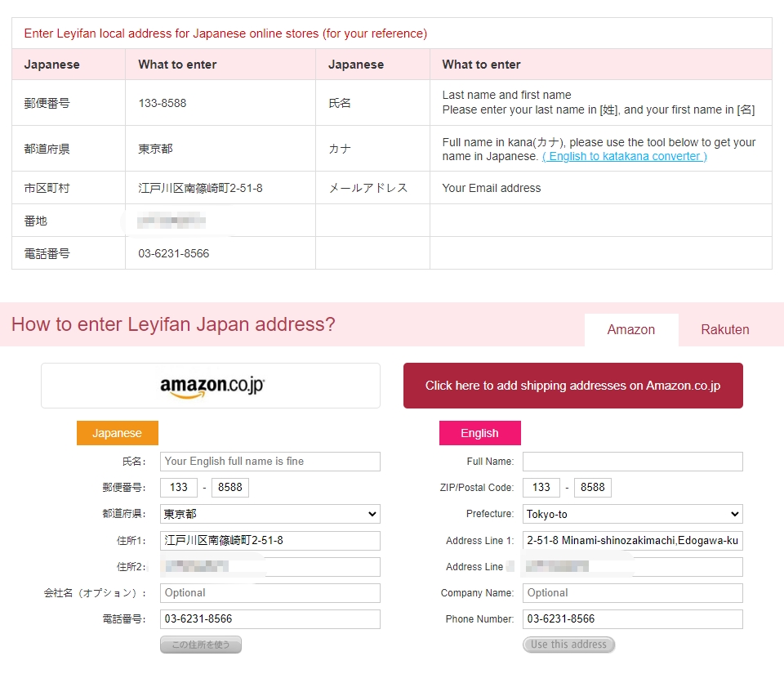Select the postal code cell 133-8588
This screenshot has height=683, width=784.
point(220,103)
